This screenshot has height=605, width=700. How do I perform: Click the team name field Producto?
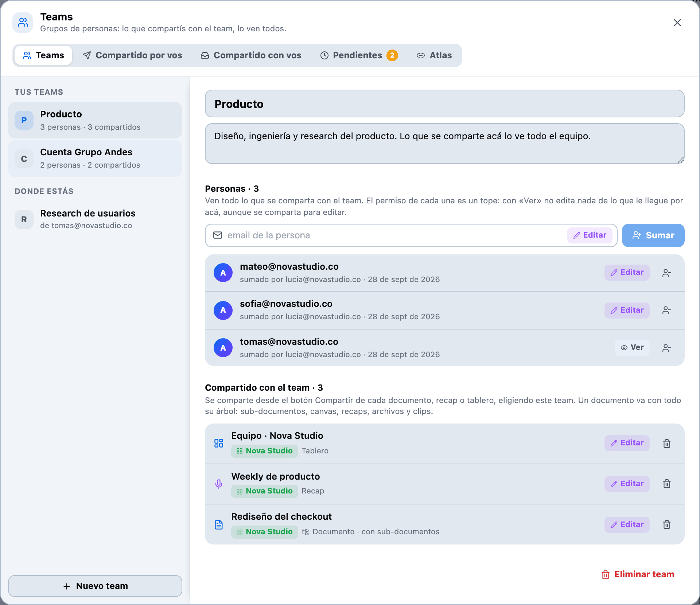tap(444, 104)
